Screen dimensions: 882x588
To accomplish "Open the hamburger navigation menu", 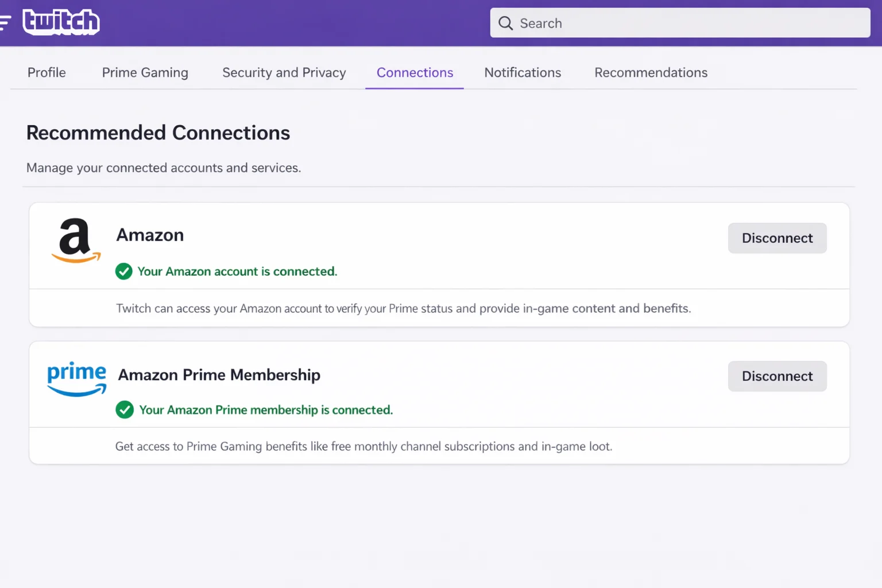I will 5,22.
